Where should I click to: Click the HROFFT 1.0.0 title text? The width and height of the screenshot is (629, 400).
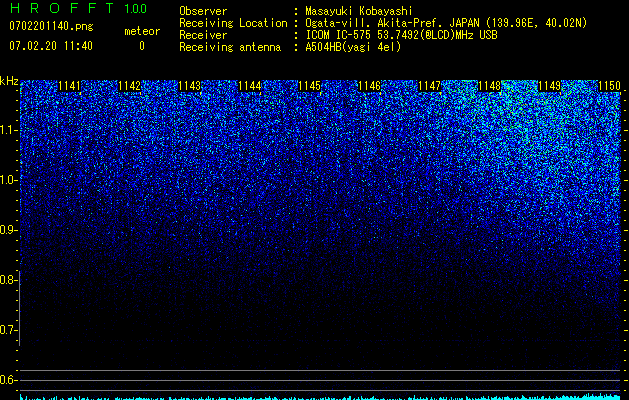pos(78,8)
